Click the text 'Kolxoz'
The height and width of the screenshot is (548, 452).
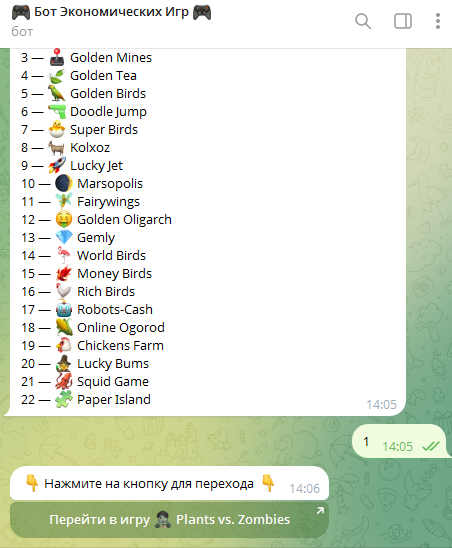pos(90,148)
